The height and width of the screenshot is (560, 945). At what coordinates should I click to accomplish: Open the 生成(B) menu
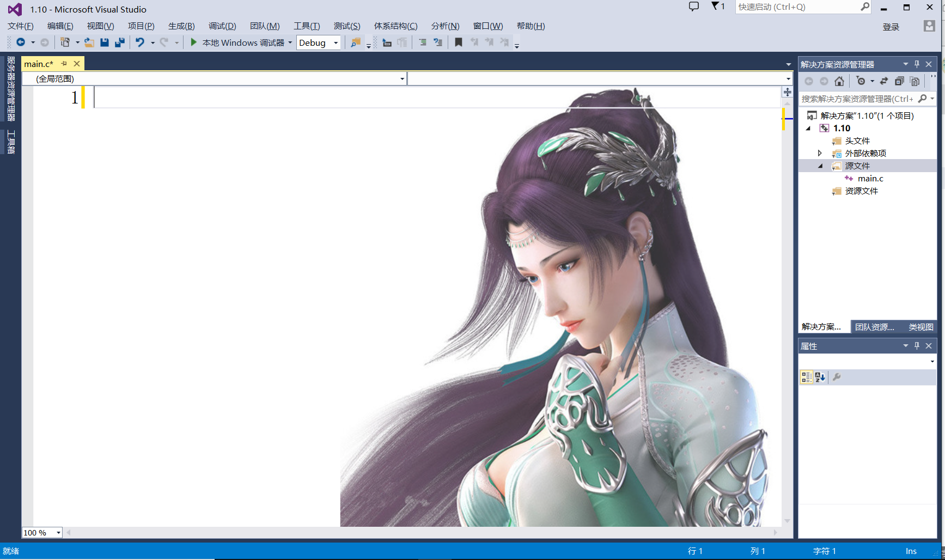(x=181, y=26)
